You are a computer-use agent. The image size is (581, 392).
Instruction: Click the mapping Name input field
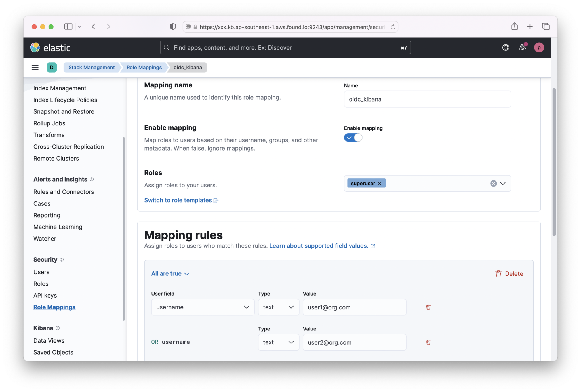click(427, 99)
